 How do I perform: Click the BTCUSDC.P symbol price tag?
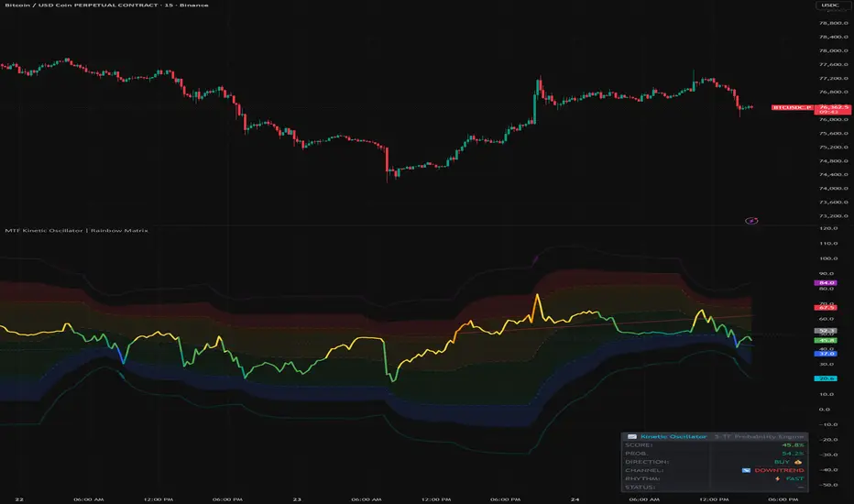pos(792,107)
